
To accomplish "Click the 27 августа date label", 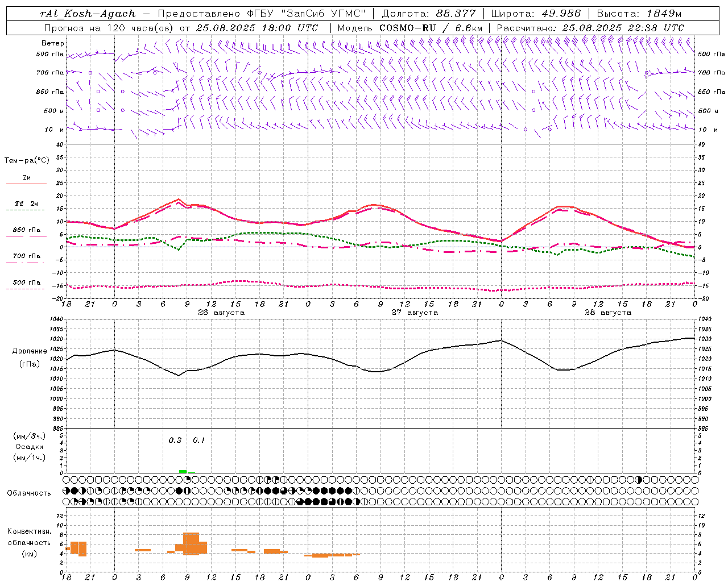I will click(x=414, y=313).
